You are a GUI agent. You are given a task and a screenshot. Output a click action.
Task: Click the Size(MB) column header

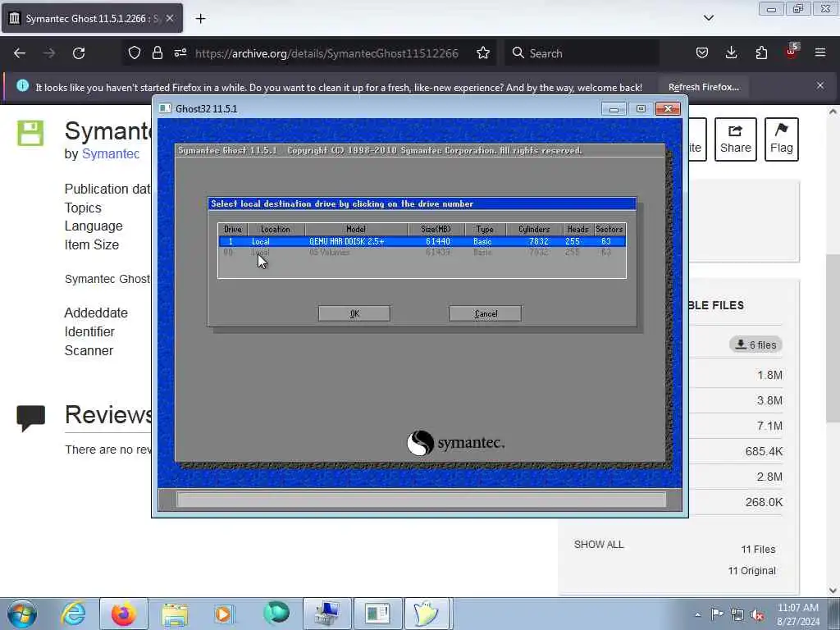point(436,230)
